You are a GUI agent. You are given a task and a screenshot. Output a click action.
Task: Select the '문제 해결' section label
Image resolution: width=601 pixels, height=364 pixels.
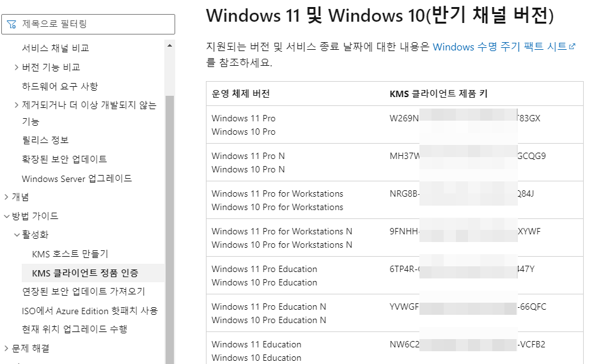(30, 348)
